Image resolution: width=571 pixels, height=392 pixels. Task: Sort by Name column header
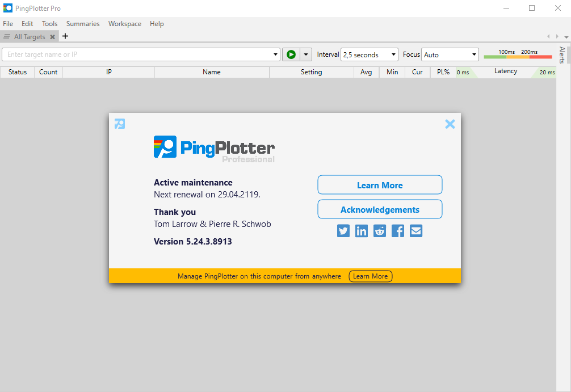coord(212,72)
